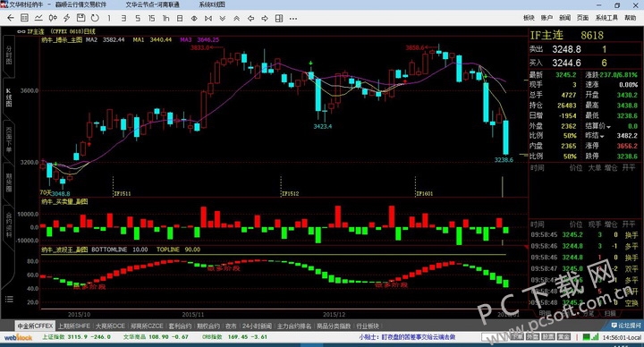The width and height of the screenshot is (644, 347).
Task: Click the red 3858.6 high price marker
Action: [415, 47]
